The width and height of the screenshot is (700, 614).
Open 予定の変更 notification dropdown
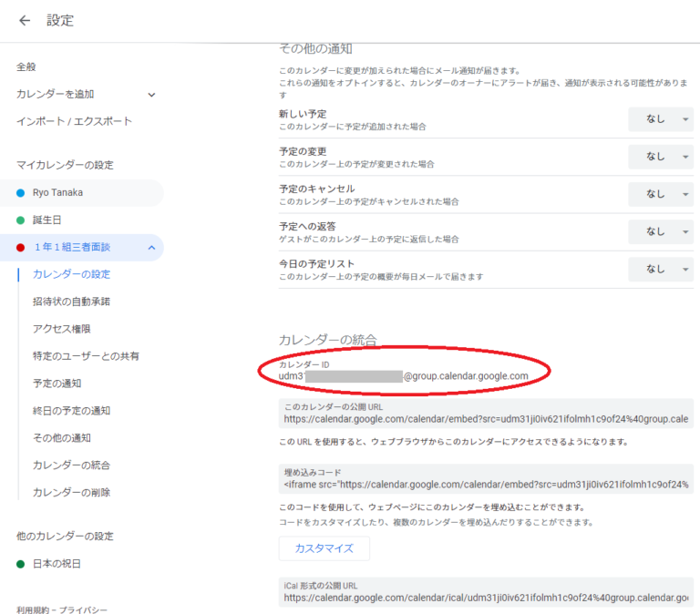660,157
